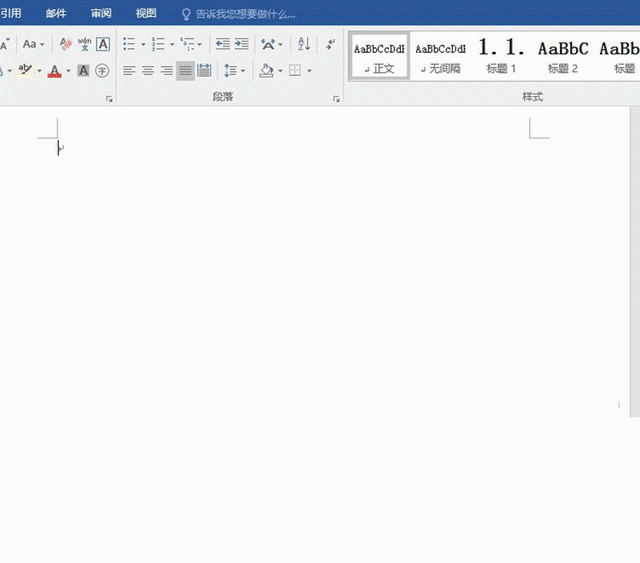The width and height of the screenshot is (640, 563).
Task: Expand the font color dropdown arrow
Action: [x=68, y=71]
